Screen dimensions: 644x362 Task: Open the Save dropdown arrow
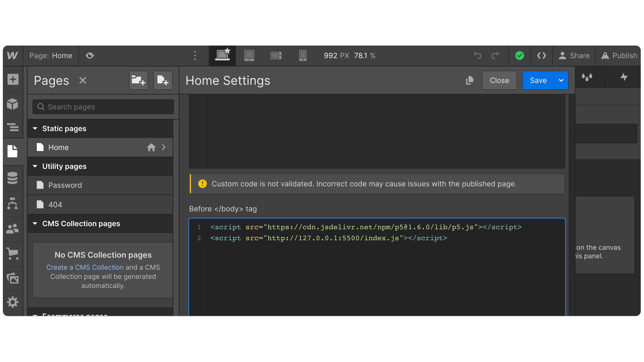561,80
